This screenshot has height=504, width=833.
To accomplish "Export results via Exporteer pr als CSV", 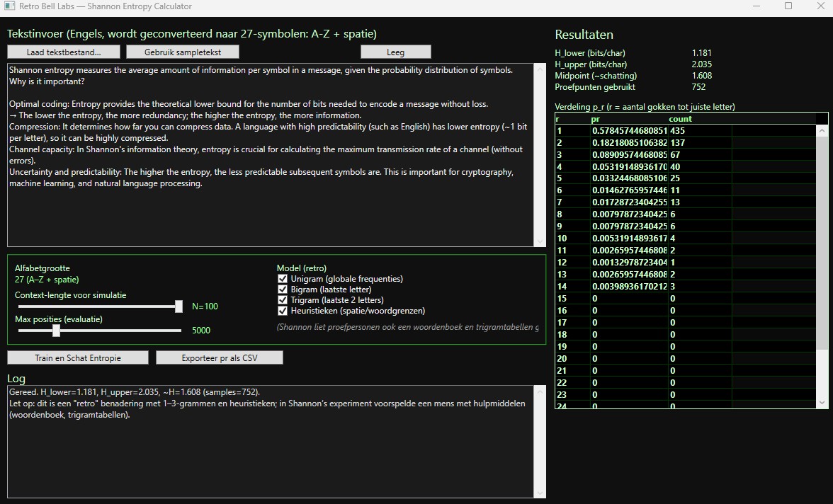I will coord(220,357).
